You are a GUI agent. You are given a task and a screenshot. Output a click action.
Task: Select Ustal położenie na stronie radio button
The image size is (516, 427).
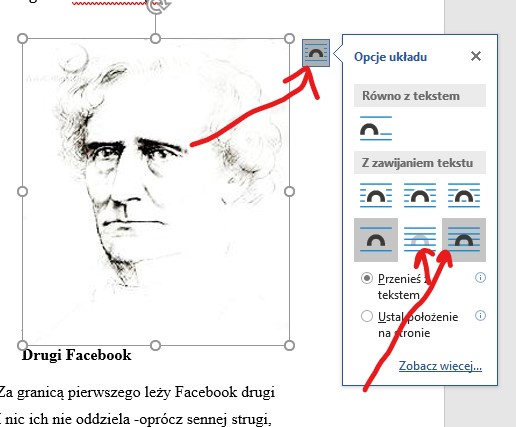coord(367,316)
